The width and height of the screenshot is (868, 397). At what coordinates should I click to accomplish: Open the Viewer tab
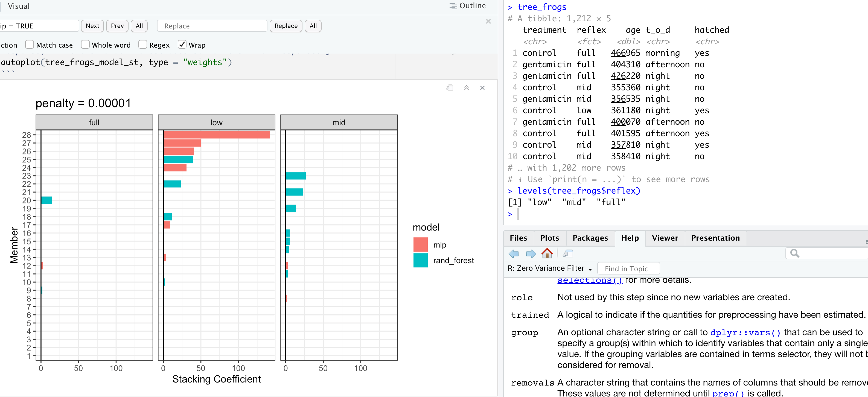pos(665,238)
